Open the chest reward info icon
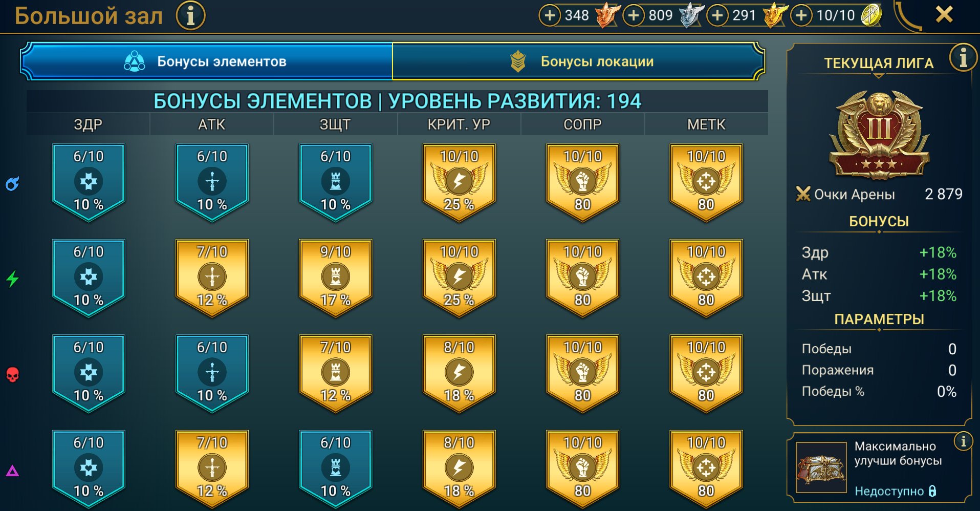Image resolution: width=980 pixels, height=511 pixels. point(963,441)
